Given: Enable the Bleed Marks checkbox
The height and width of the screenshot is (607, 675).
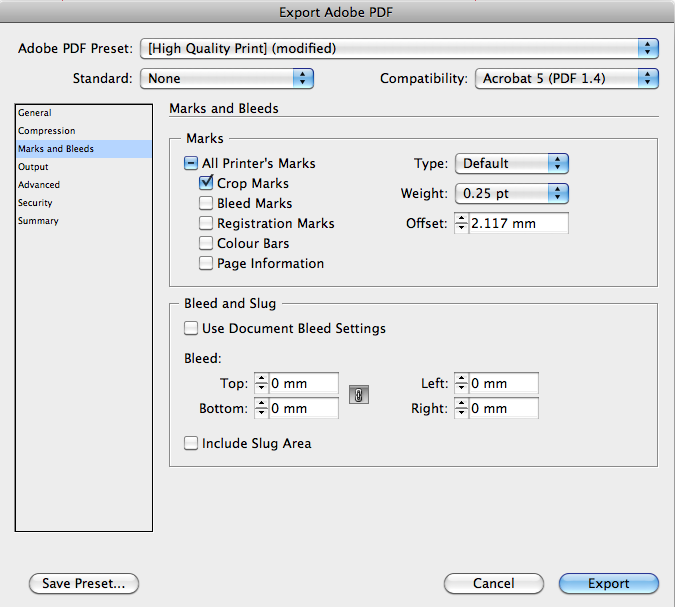Looking at the screenshot, I should click(206, 203).
